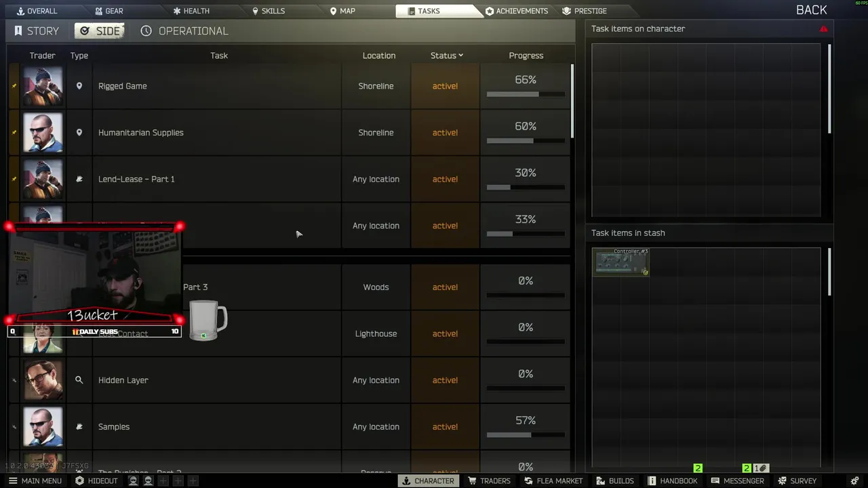Select the Achievements tab
This screenshot has height=488, width=868.
(x=517, y=11)
